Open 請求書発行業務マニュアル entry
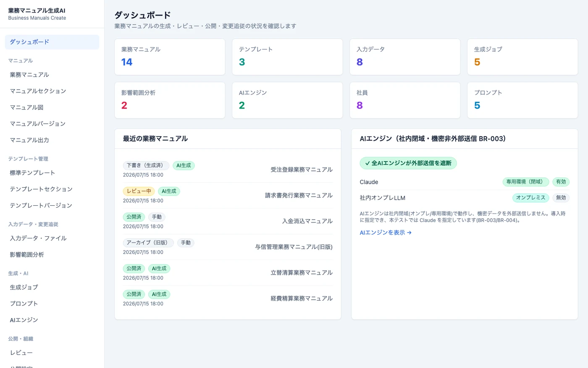The image size is (588, 368). (x=299, y=196)
